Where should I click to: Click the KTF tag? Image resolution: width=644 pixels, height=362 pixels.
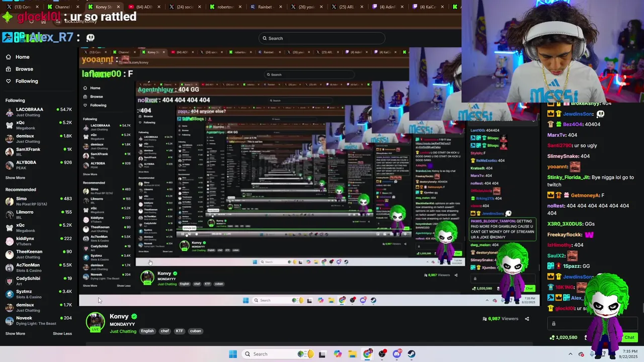[x=179, y=331]
